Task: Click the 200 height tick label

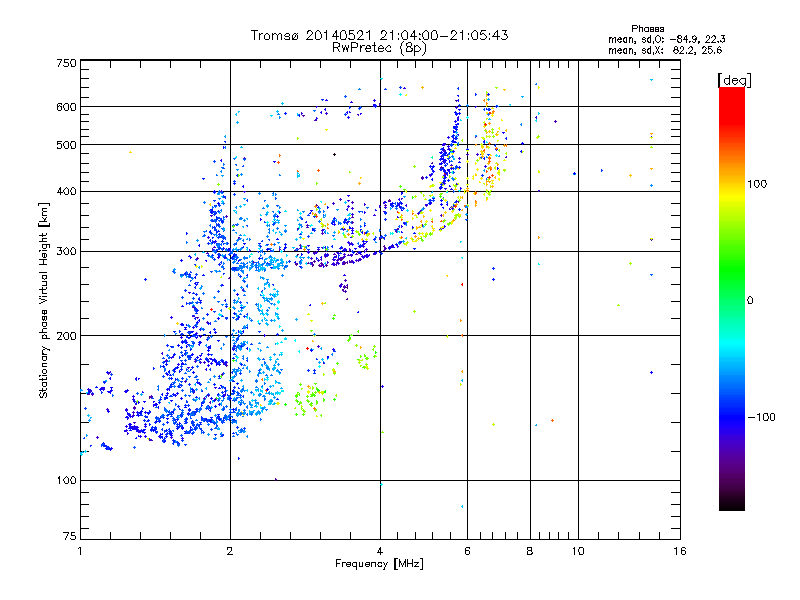Action: pos(66,336)
